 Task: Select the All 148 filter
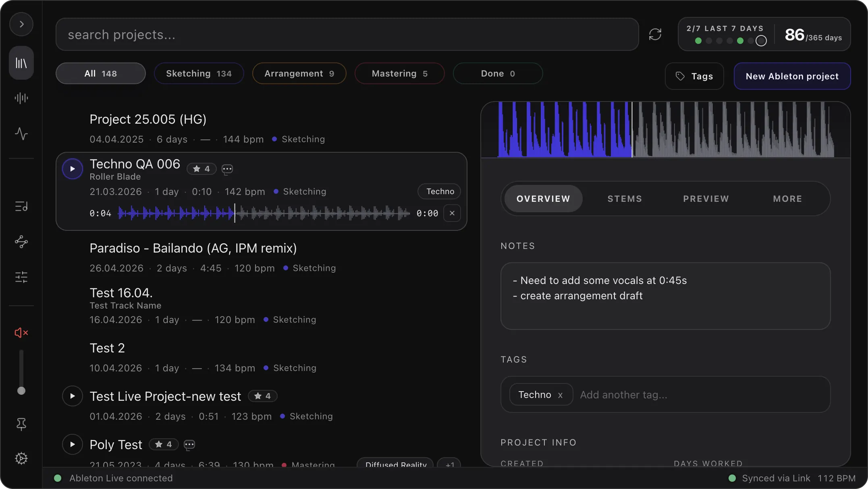[100, 73]
